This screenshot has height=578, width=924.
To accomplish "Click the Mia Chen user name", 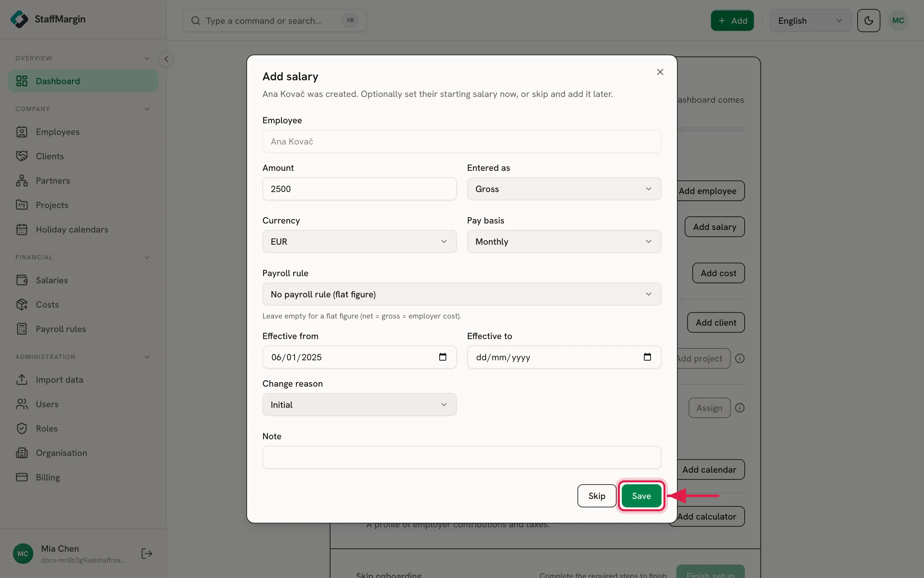I will click(60, 548).
